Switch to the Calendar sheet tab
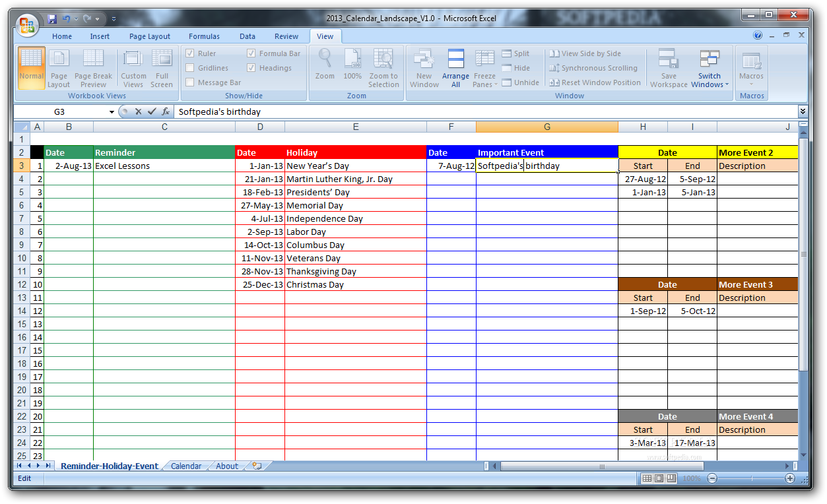The width and height of the screenshot is (827, 504). pos(186,466)
